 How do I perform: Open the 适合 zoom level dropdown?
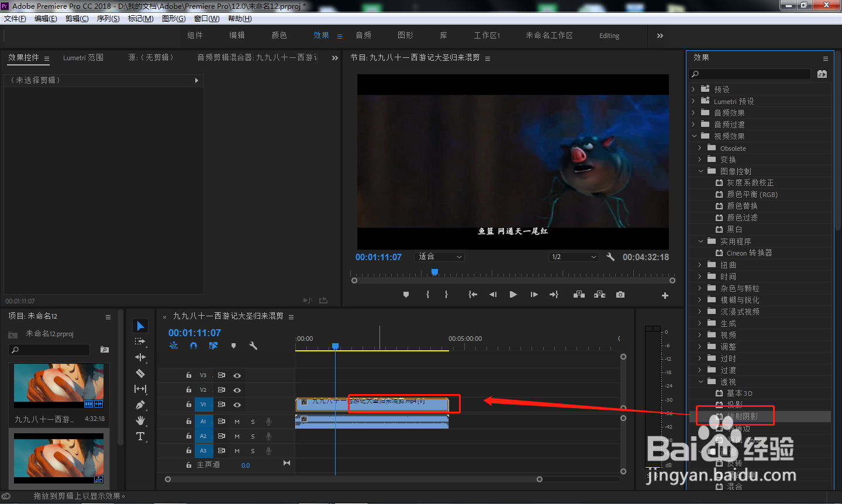tap(440, 257)
